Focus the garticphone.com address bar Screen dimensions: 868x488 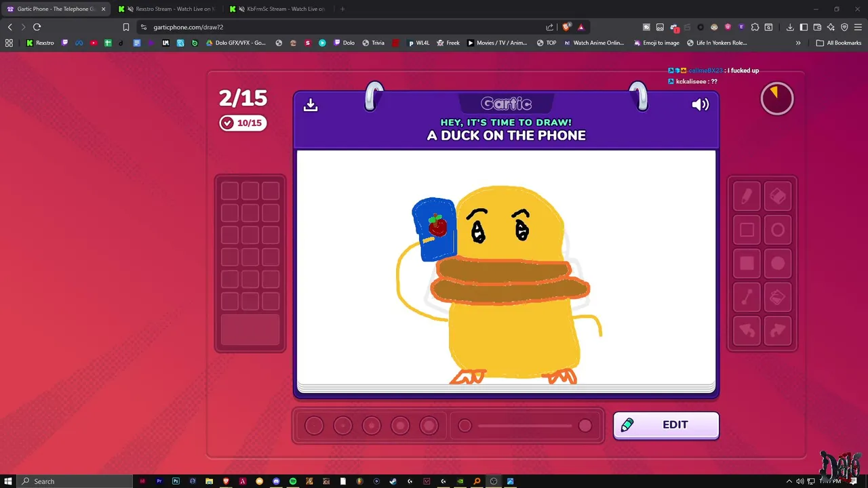(339, 27)
